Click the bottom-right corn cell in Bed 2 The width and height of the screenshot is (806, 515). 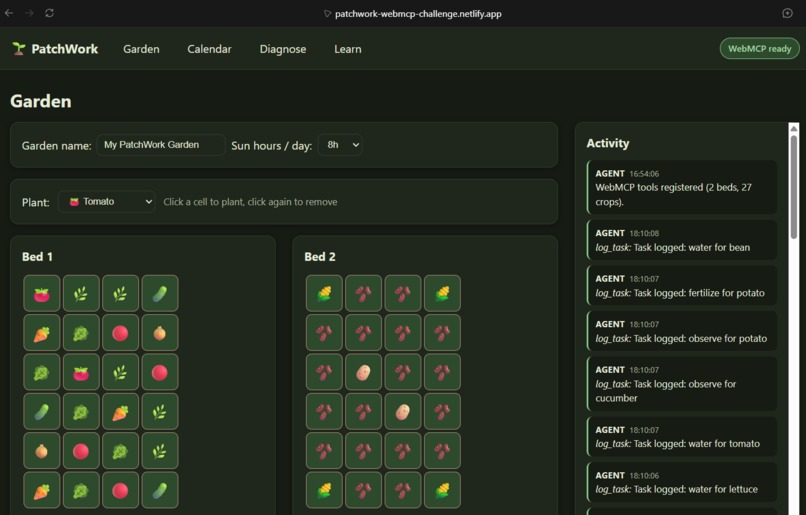click(x=443, y=490)
